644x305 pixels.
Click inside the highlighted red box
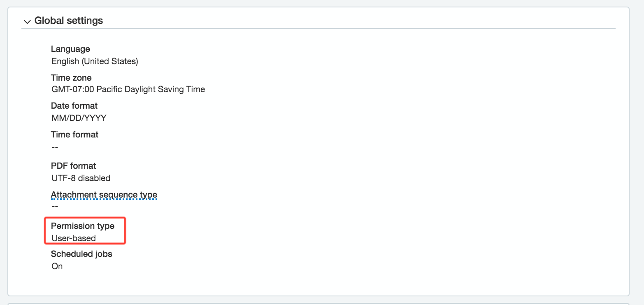[x=84, y=231]
